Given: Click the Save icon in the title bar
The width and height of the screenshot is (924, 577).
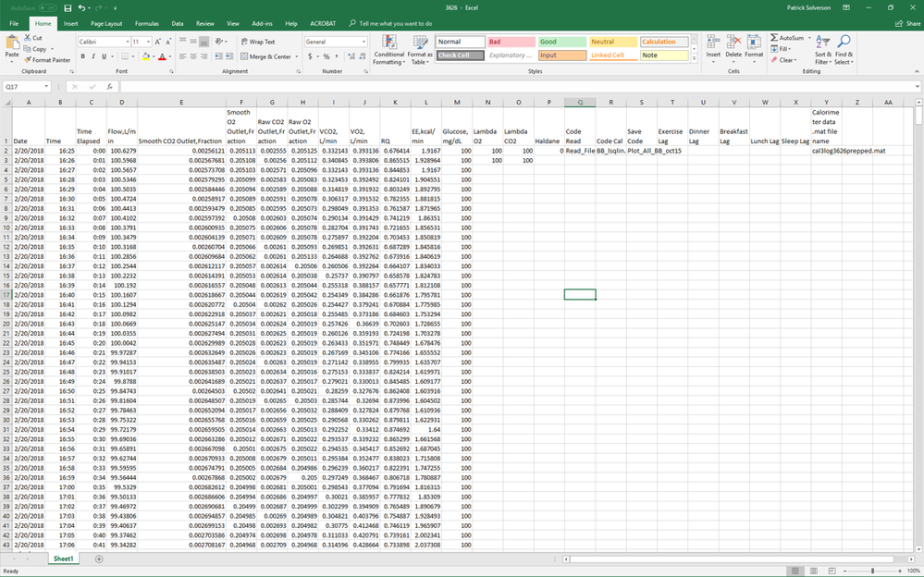Looking at the screenshot, I should pos(68,7).
